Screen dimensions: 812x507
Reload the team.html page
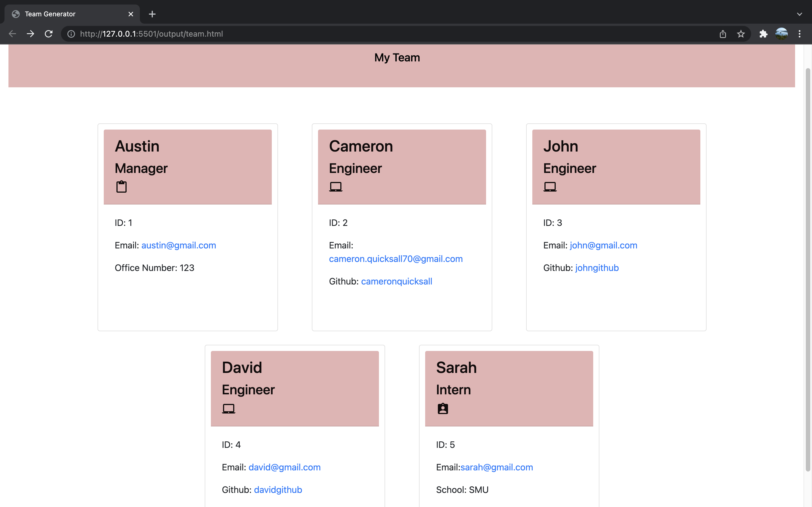click(x=48, y=34)
